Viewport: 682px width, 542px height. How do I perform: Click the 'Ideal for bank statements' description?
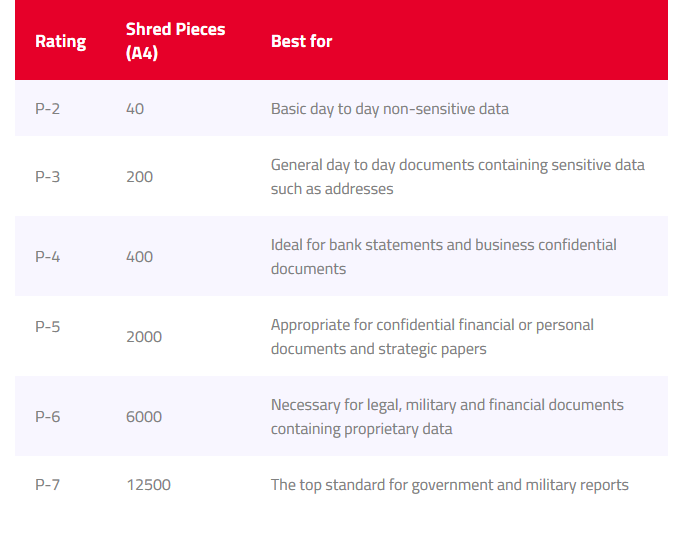tap(444, 257)
